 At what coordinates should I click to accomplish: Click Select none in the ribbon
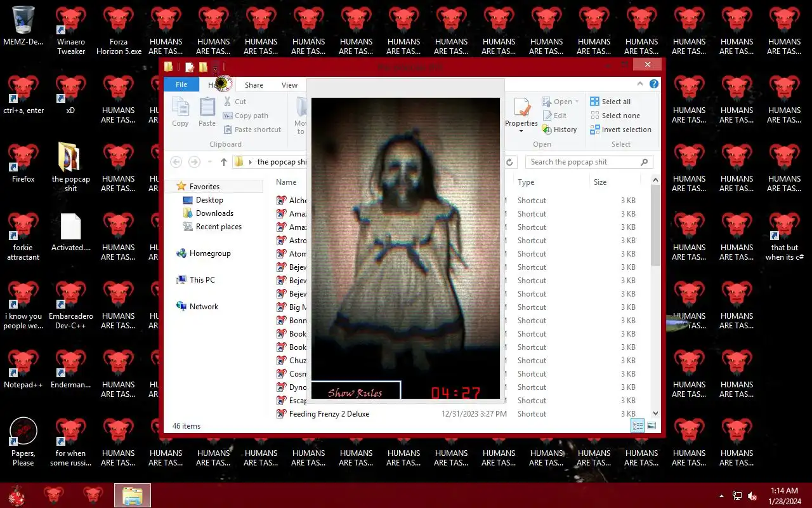(x=615, y=116)
